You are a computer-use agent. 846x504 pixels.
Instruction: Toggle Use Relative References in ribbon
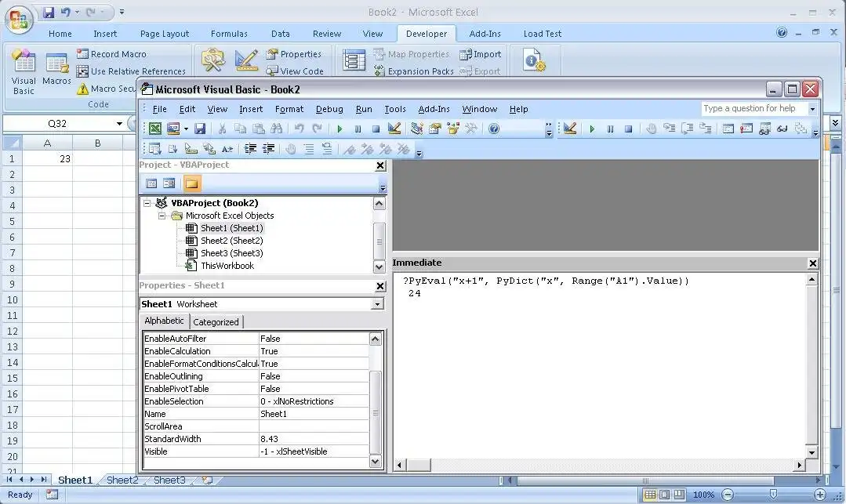click(x=131, y=71)
